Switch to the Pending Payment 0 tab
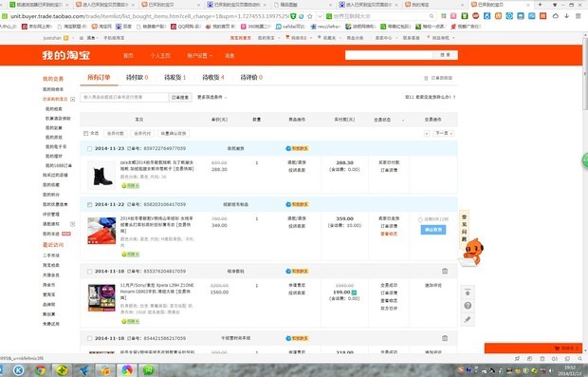 [x=137, y=77]
